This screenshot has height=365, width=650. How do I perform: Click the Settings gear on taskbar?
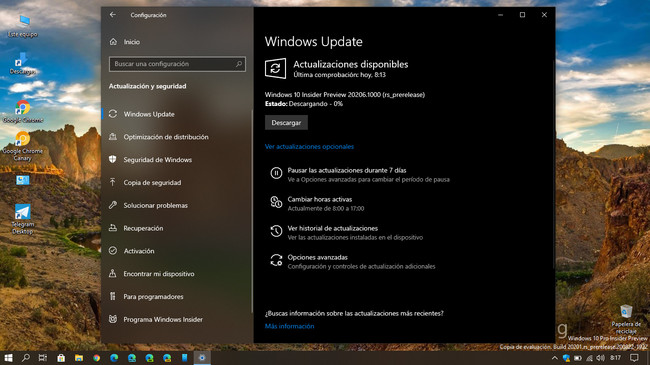[x=202, y=358]
